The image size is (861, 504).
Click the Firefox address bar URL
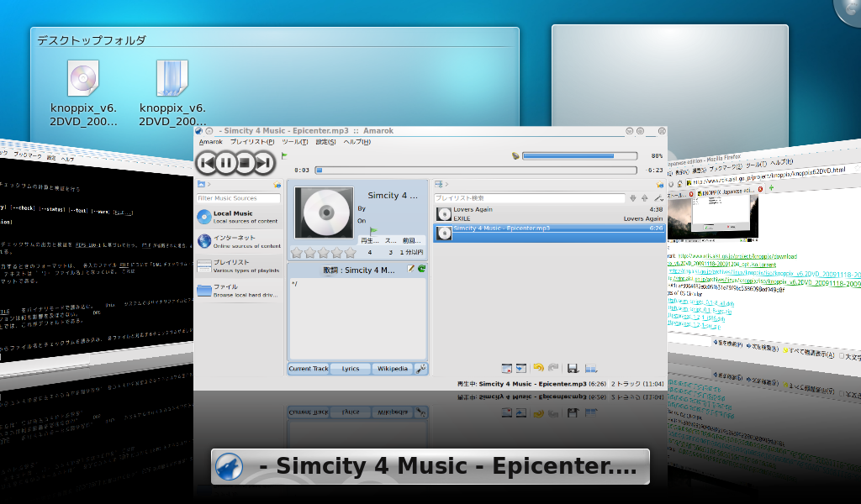(768, 176)
